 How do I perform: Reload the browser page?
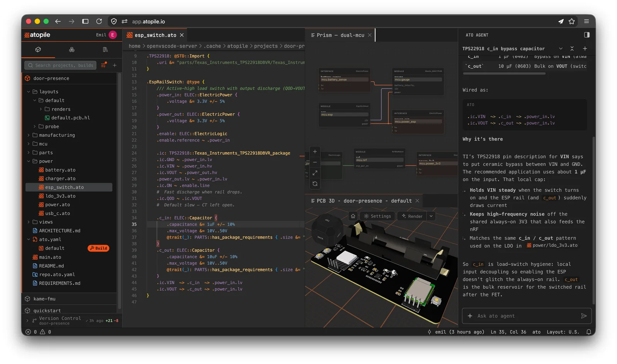99,22
